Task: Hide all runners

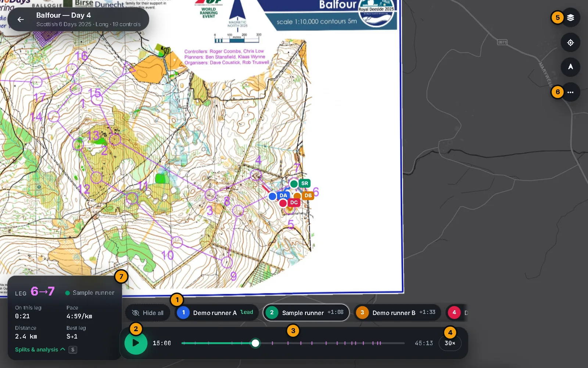Action: click(x=148, y=313)
